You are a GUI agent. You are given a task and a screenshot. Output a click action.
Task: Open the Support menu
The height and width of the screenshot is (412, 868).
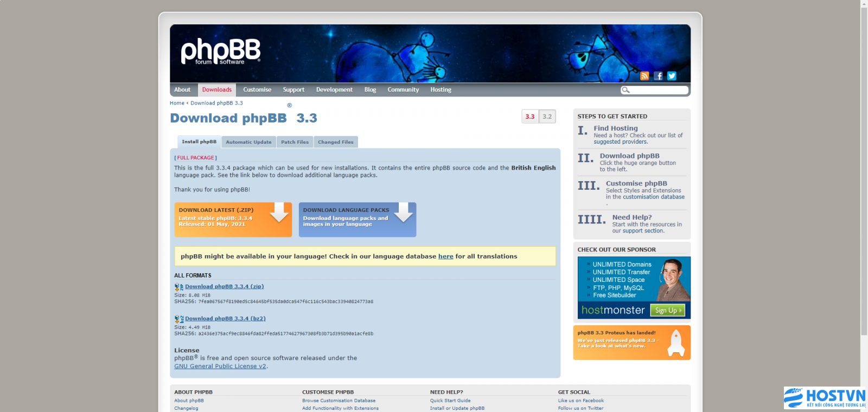click(293, 90)
